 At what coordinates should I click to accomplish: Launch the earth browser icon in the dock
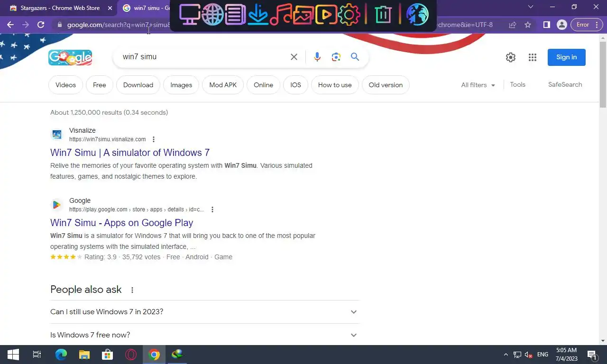(x=417, y=15)
